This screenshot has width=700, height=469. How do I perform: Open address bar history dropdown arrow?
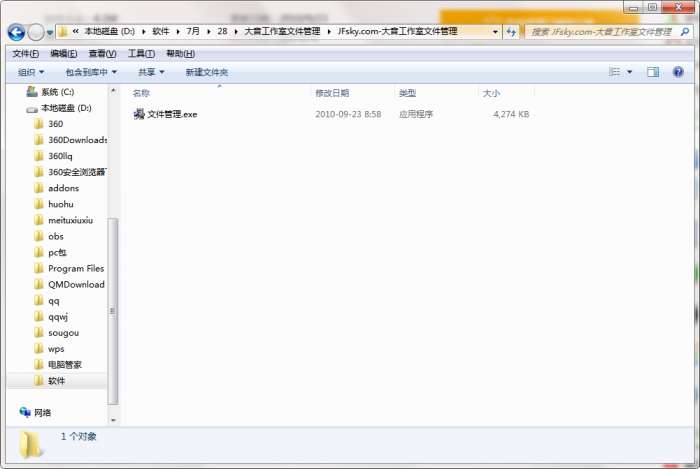point(495,32)
